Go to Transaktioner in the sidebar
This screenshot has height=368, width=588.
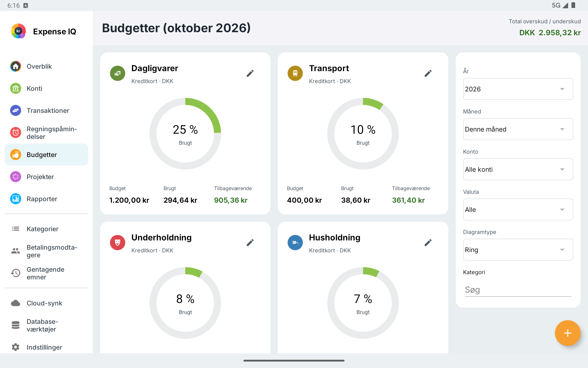46,110
